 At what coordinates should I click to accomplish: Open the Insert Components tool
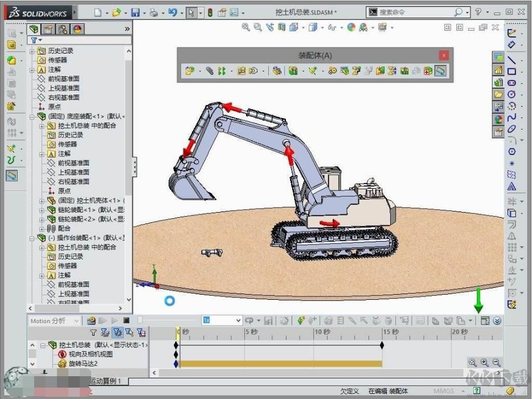[x=188, y=71]
